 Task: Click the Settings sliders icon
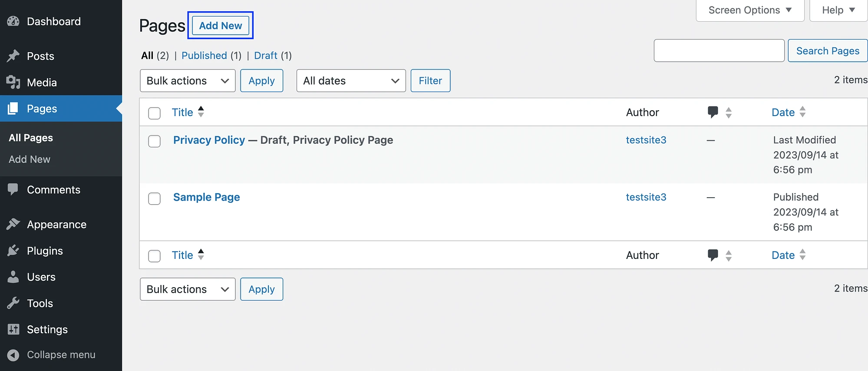(13, 329)
